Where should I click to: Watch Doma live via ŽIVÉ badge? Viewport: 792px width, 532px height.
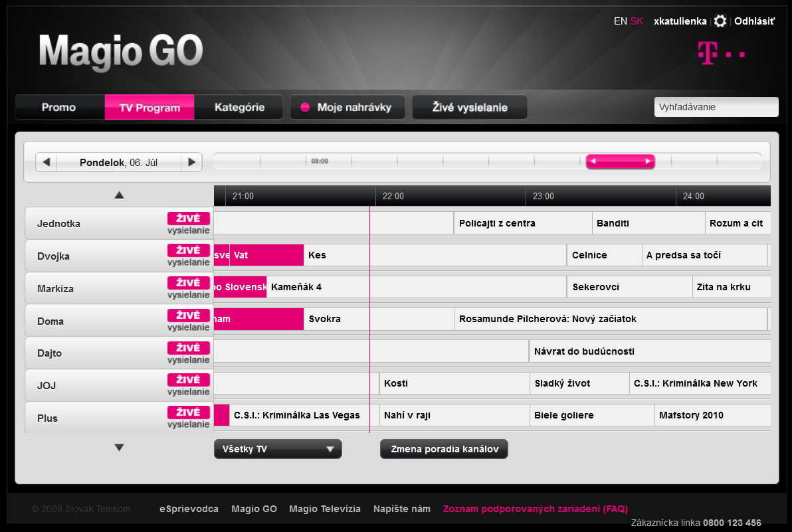(x=189, y=315)
